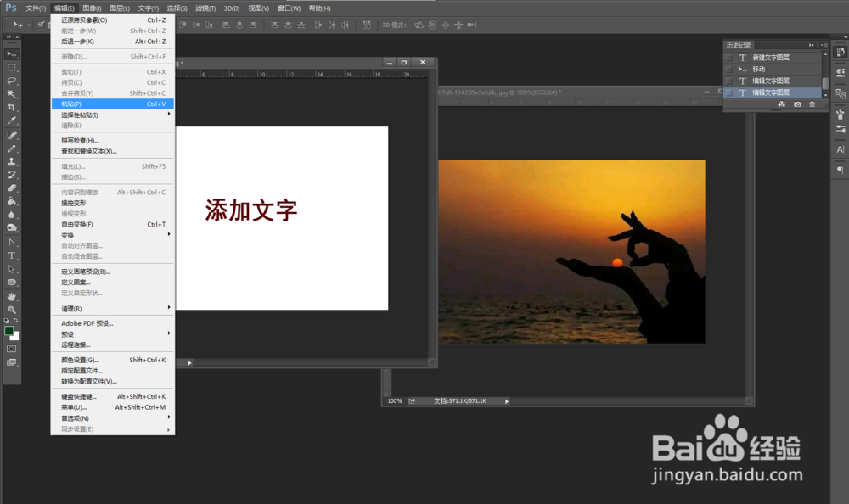849x504 pixels.
Task: Select the Move tool
Action: coord(11,54)
